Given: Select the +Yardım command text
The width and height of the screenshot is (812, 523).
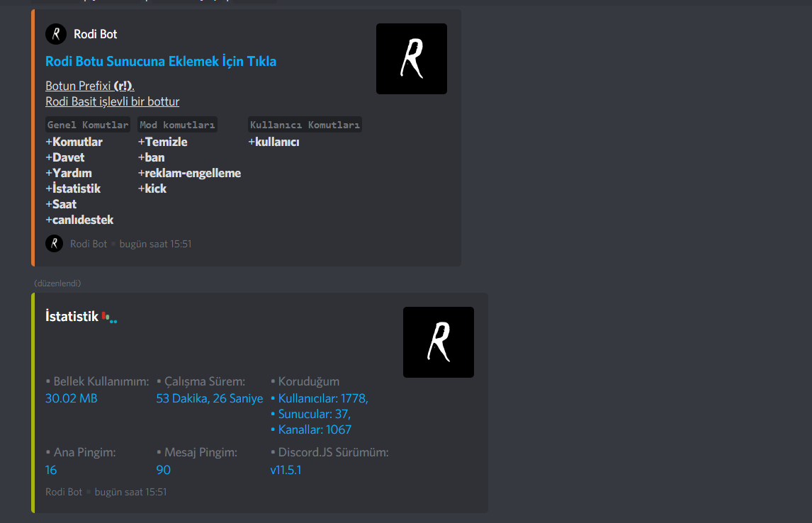Looking at the screenshot, I should click(x=68, y=173).
